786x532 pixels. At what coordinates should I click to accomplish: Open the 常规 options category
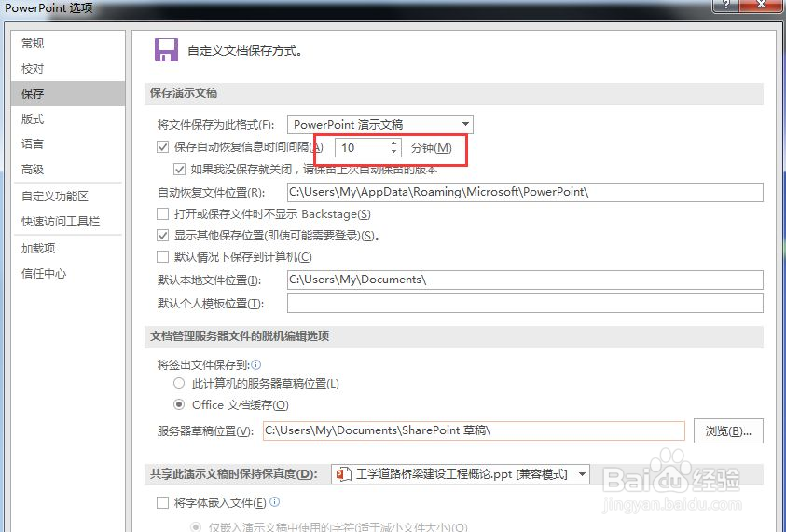click(68, 43)
